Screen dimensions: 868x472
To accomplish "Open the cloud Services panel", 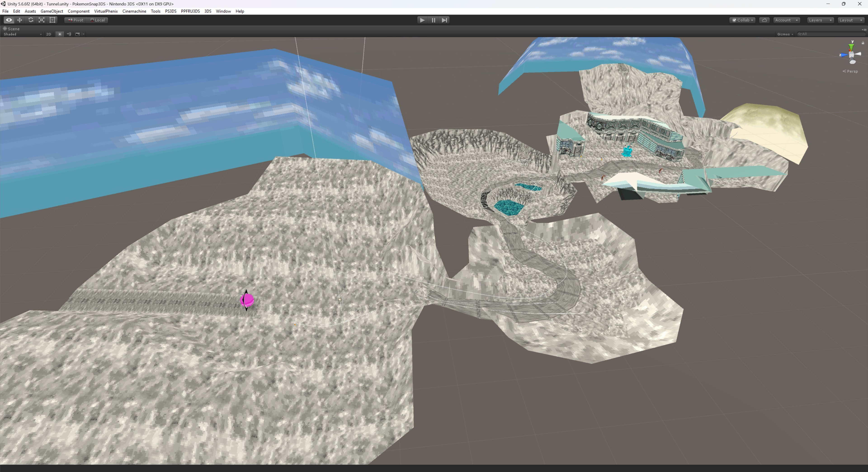I will tap(764, 20).
